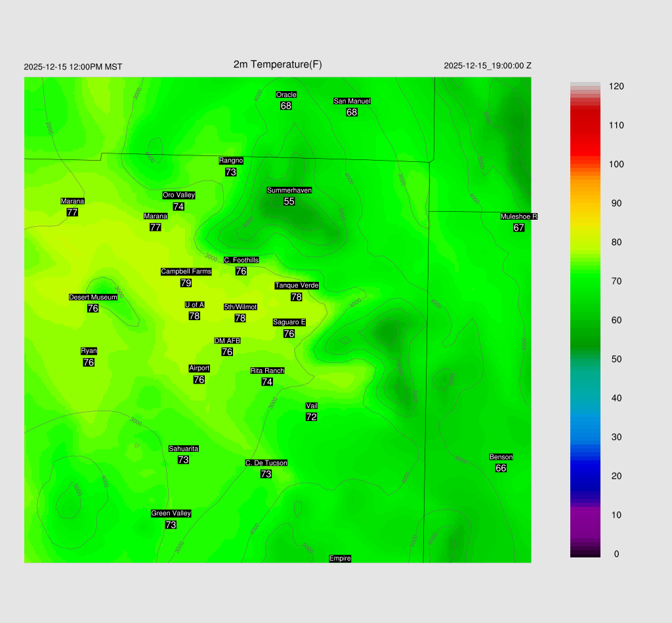The height and width of the screenshot is (623, 672).
Task: Click the 19:00:00 Z UTC timestamp
Action: (488, 66)
